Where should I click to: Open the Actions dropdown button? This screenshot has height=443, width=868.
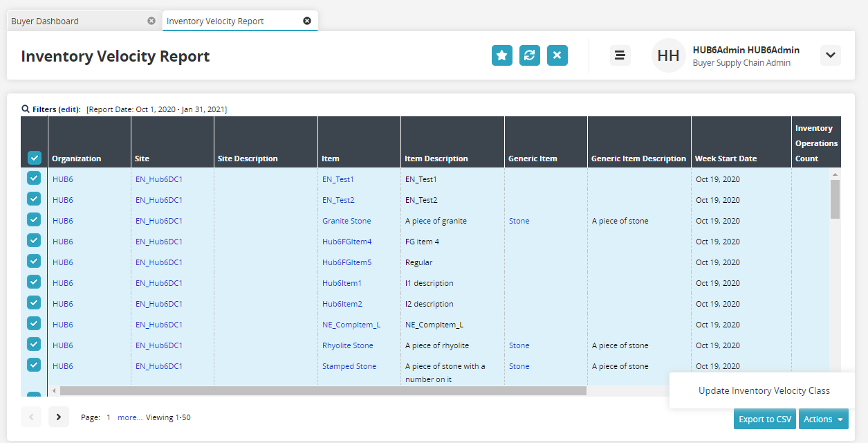click(x=823, y=419)
